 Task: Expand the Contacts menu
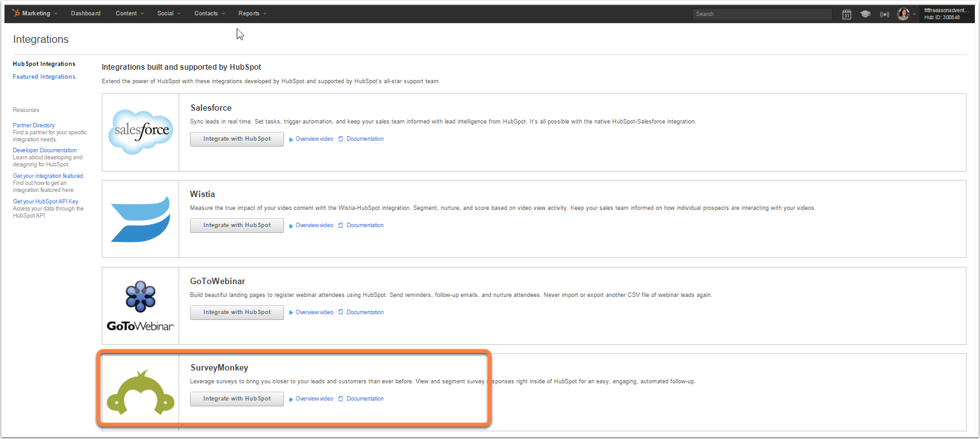[x=210, y=13]
